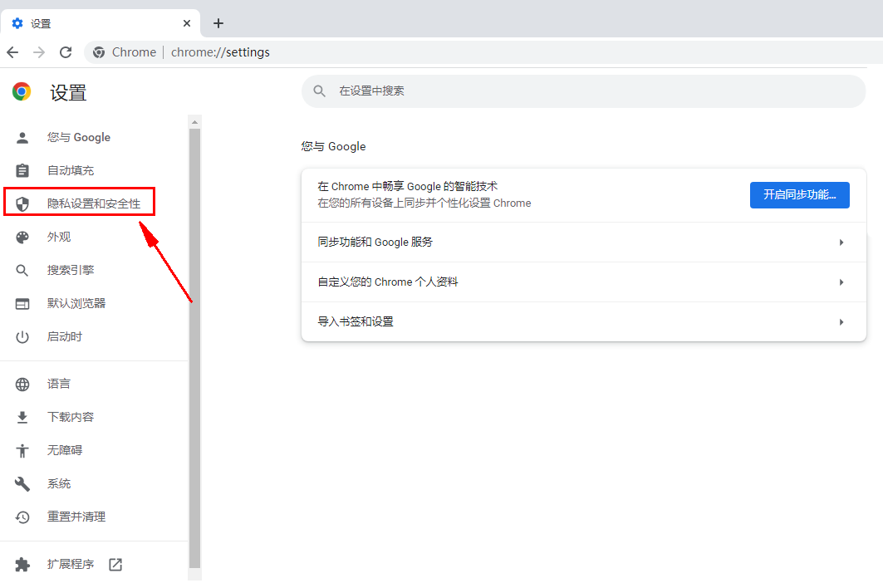Click the external link icon next to 扩展程序
This screenshot has width=883, height=588.
click(115, 565)
